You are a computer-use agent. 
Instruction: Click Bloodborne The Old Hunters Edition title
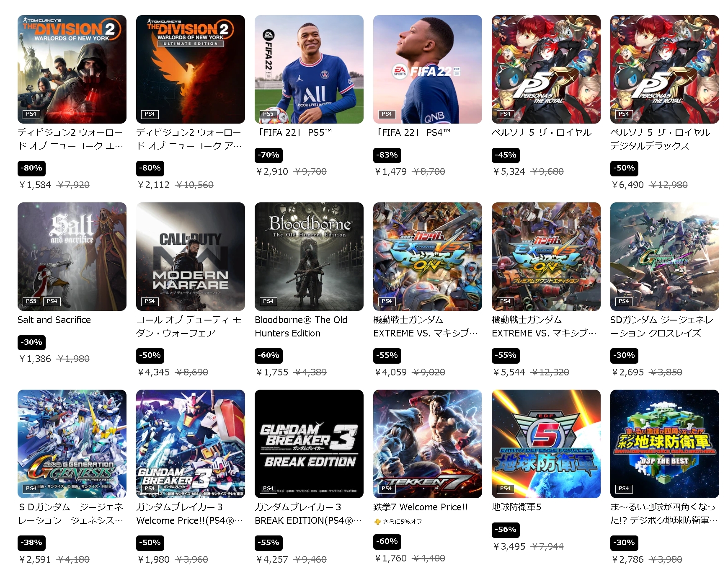point(301,326)
